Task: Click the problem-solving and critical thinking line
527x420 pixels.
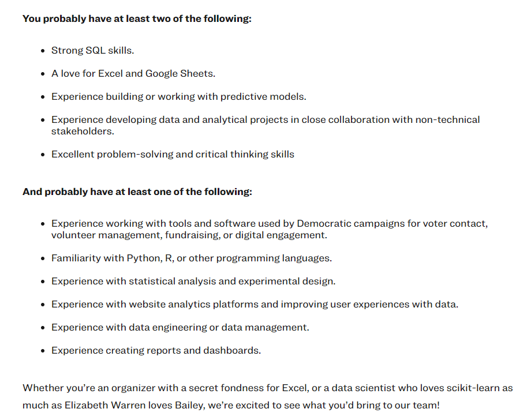Action: (x=173, y=154)
